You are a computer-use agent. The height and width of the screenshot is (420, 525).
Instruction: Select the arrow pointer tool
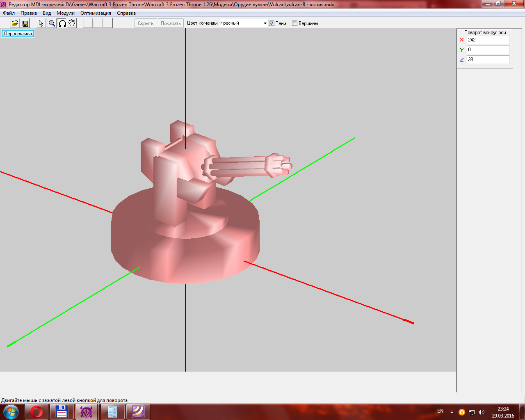(41, 23)
